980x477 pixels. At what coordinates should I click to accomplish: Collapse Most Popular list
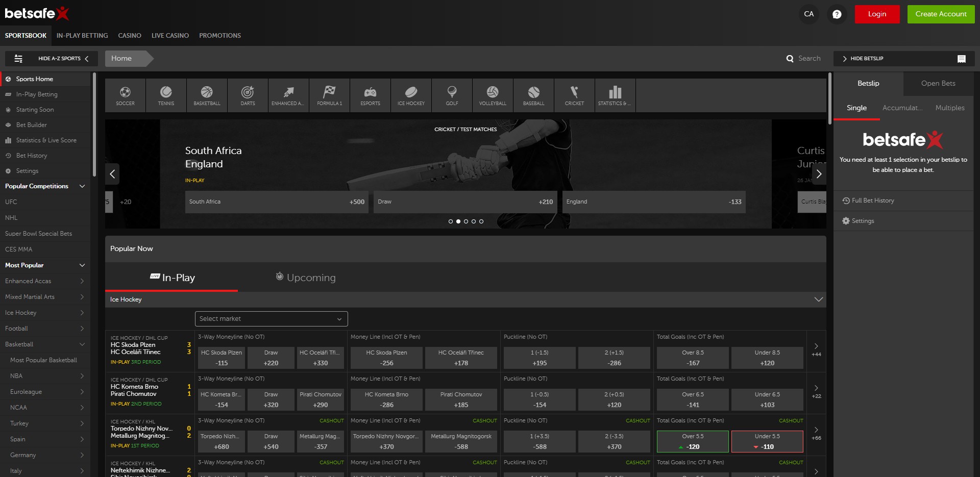click(82, 265)
